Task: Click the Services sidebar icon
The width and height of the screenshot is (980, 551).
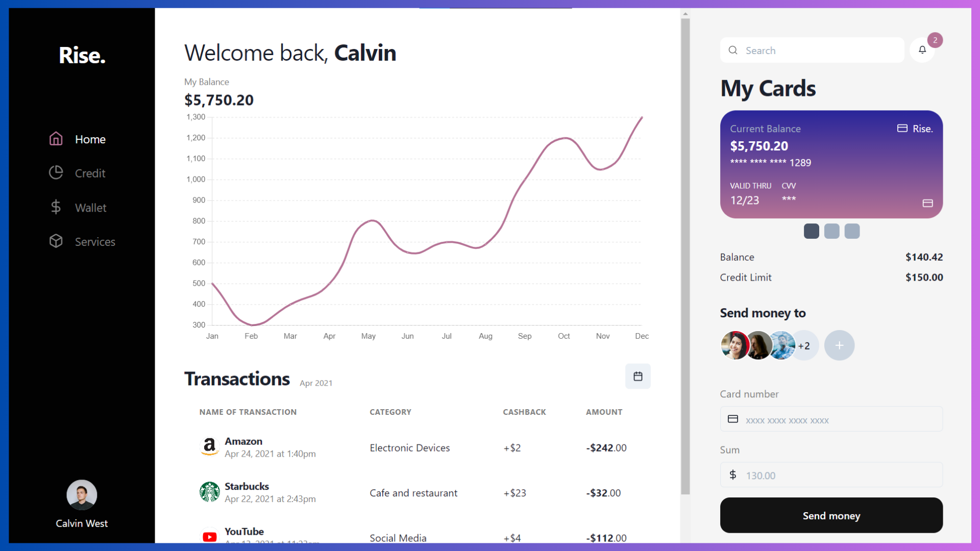Action: [x=56, y=241]
